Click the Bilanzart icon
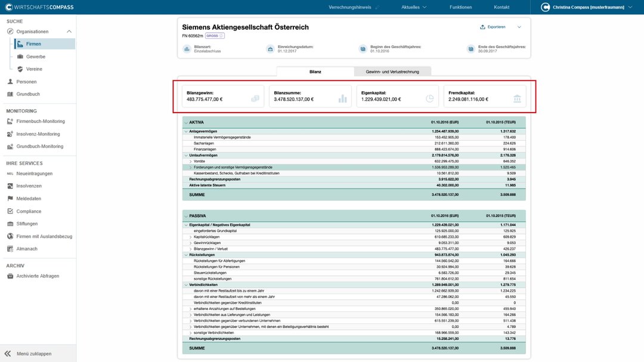This screenshot has height=362, width=644. pyautogui.click(x=187, y=49)
